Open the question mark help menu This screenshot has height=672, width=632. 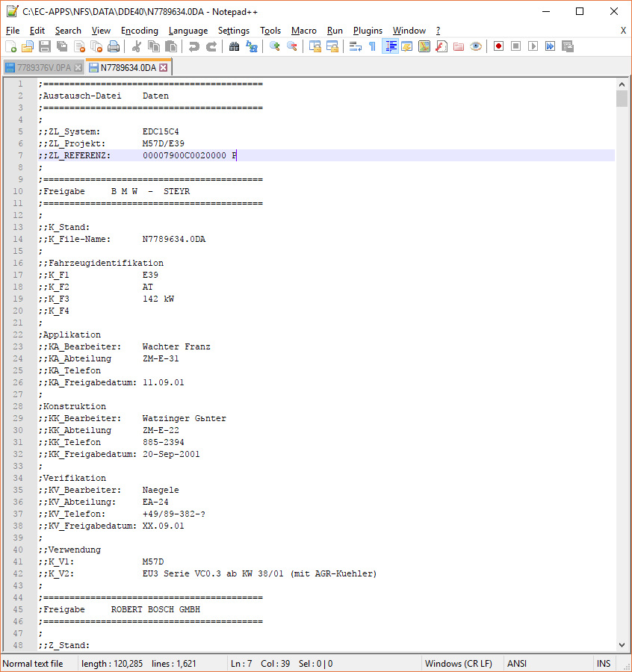click(438, 31)
